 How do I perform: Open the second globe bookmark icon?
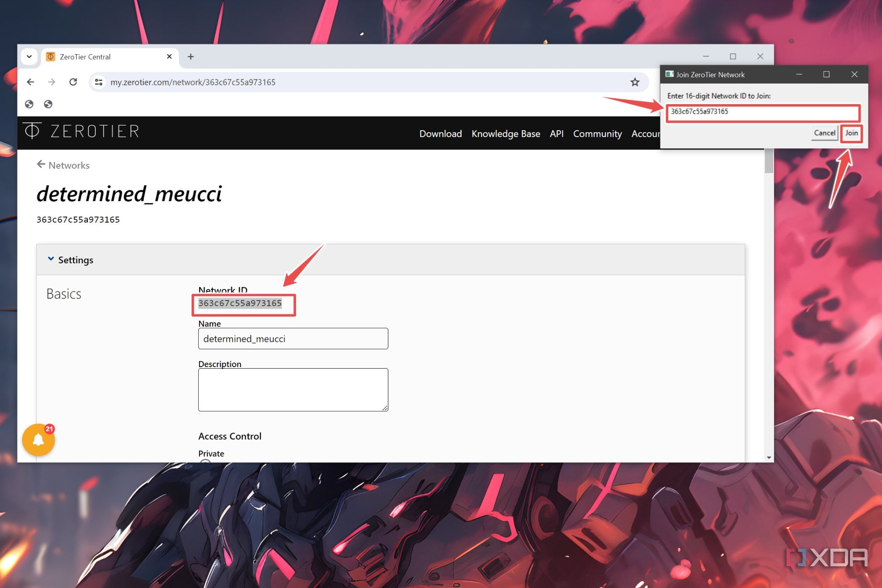click(48, 104)
